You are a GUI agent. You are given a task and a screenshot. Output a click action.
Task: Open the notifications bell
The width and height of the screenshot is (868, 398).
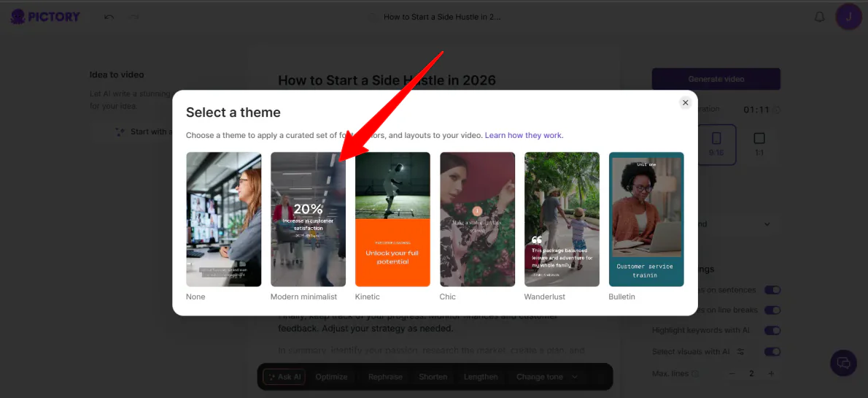click(x=819, y=17)
